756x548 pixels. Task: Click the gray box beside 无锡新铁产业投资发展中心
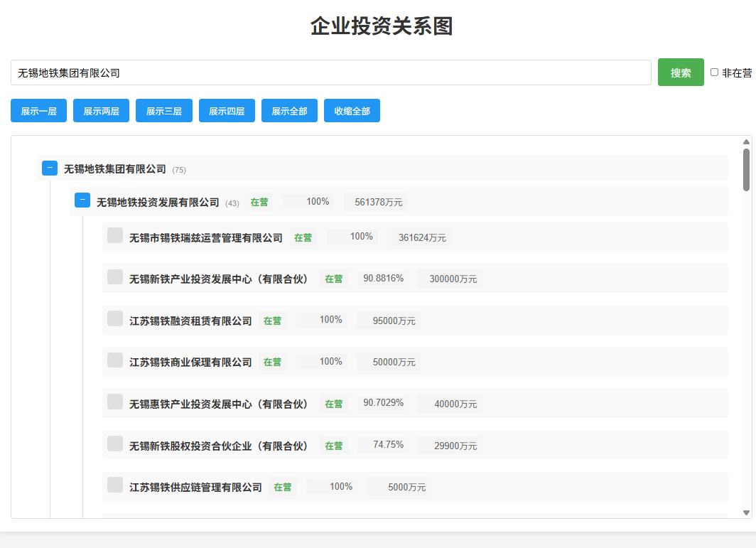point(115,277)
